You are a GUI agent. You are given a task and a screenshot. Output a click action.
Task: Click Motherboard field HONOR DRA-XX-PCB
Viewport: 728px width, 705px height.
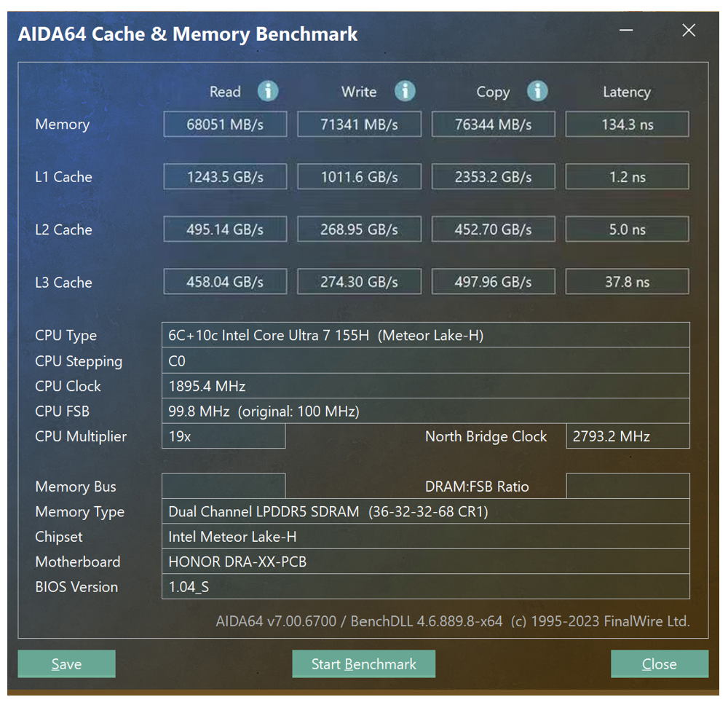(x=426, y=561)
